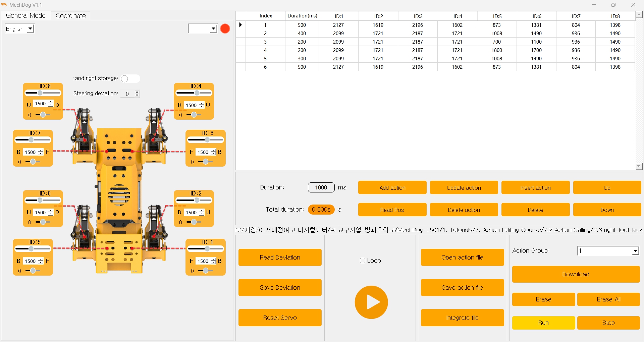Adjust the ID:4 servo position slider

coord(197,93)
